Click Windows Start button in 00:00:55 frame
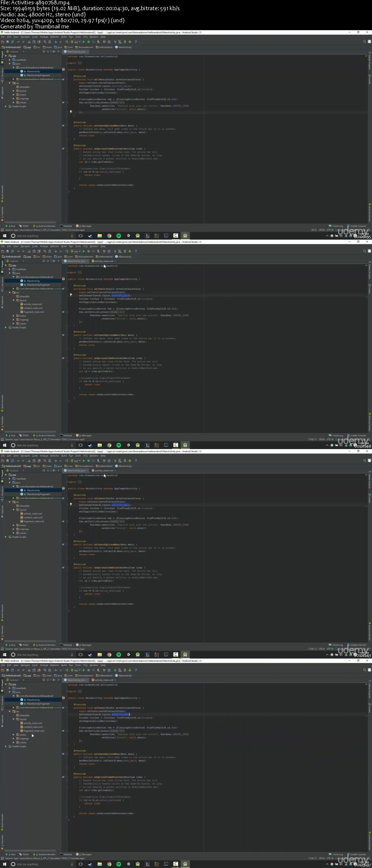This screenshot has width=372, height=868. coord(5,236)
